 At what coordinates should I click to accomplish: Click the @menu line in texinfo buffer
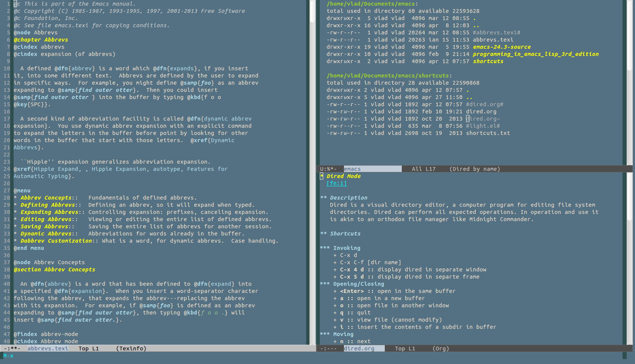[x=22, y=191]
